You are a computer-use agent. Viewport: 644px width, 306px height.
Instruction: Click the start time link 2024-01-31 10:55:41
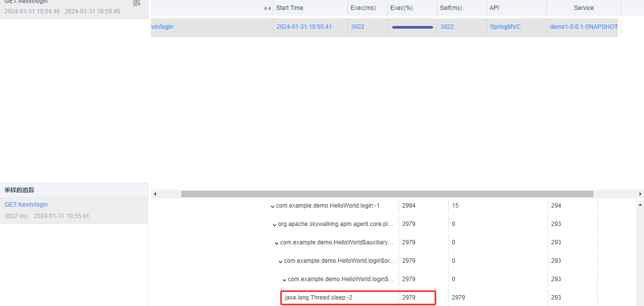click(305, 26)
